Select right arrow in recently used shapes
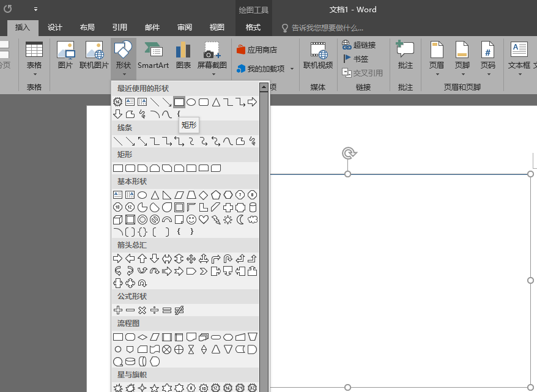 pyautogui.click(x=253, y=102)
